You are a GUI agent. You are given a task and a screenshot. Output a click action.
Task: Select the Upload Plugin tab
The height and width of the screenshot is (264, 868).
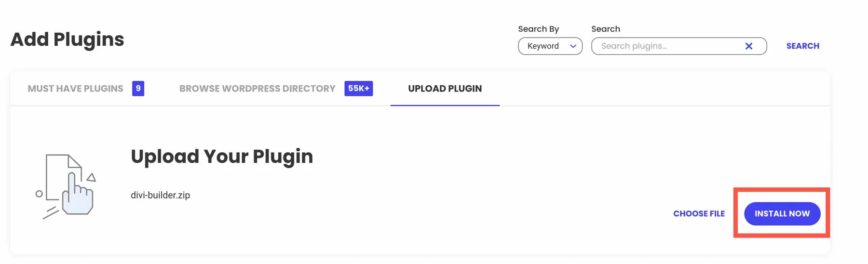tap(445, 89)
